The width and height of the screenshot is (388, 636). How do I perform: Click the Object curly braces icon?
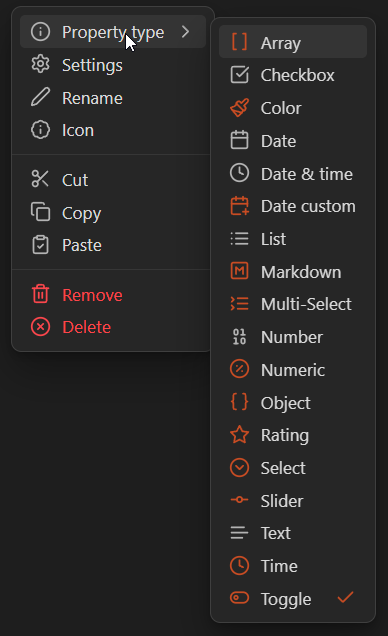tap(239, 402)
